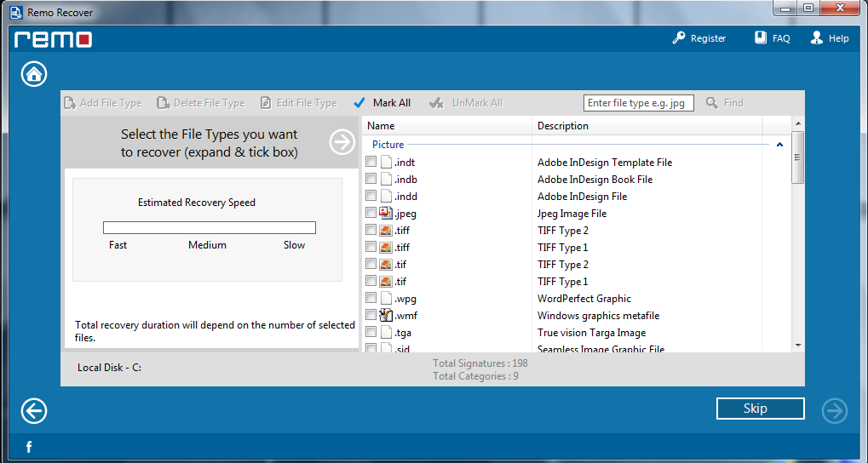Click the Skip button
Image resolution: width=868 pixels, height=463 pixels.
(760, 409)
